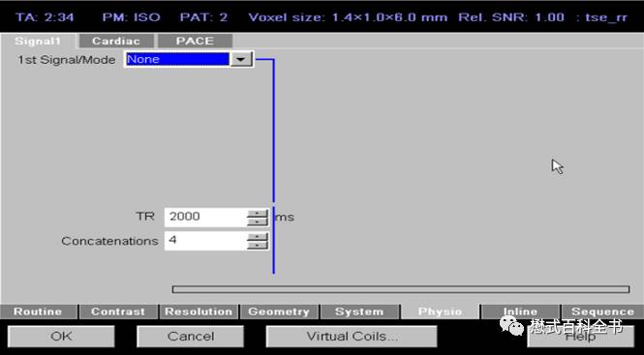Click the PAT: 2 status text
The height and width of the screenshot is (355, 644).
coord(203,17)
